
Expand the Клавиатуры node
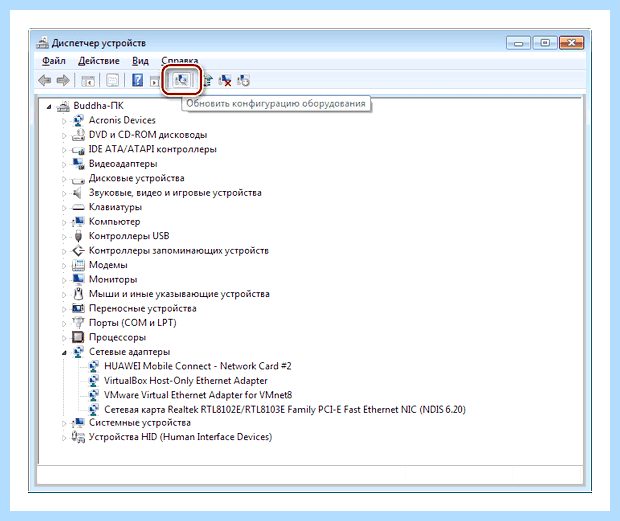coord(64,208)
